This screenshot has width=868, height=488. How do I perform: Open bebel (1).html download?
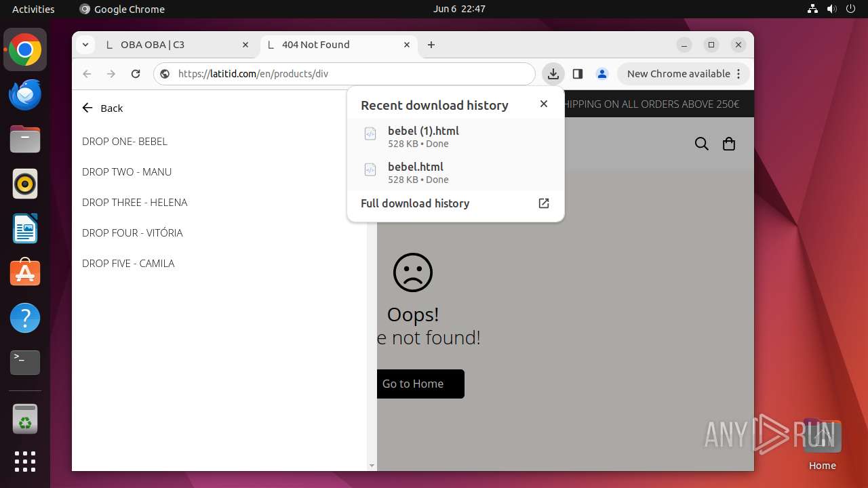point(456,136)
